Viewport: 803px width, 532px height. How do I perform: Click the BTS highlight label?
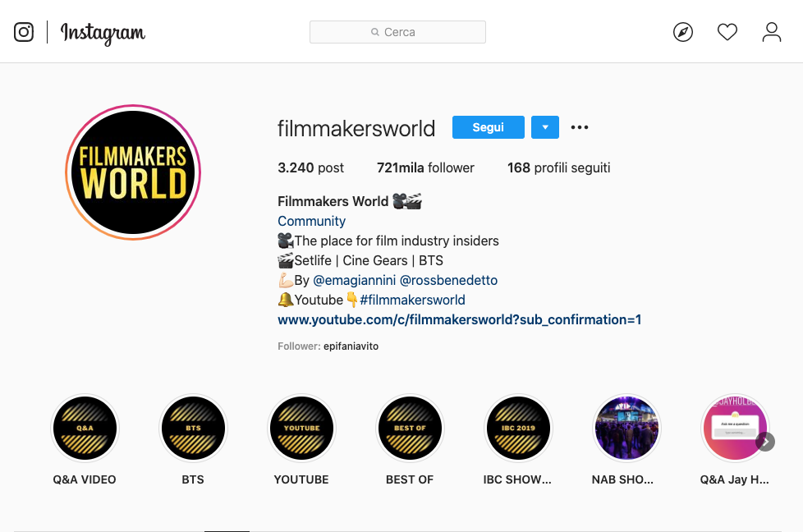coord(193,479)
